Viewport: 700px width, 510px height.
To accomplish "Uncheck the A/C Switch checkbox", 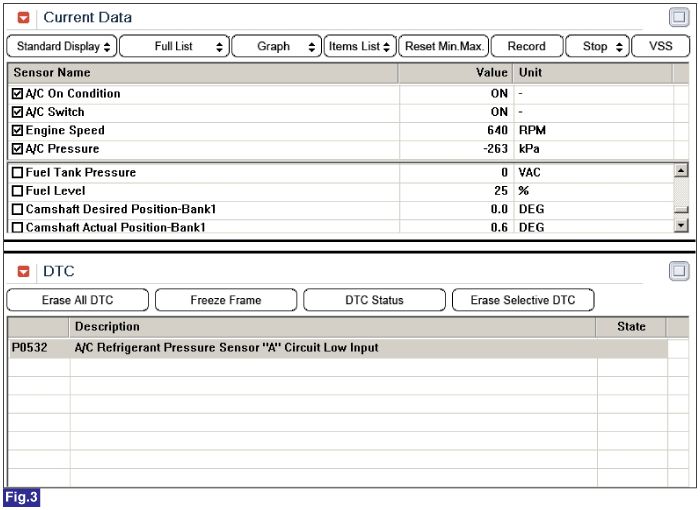I will tap(17, 112).
